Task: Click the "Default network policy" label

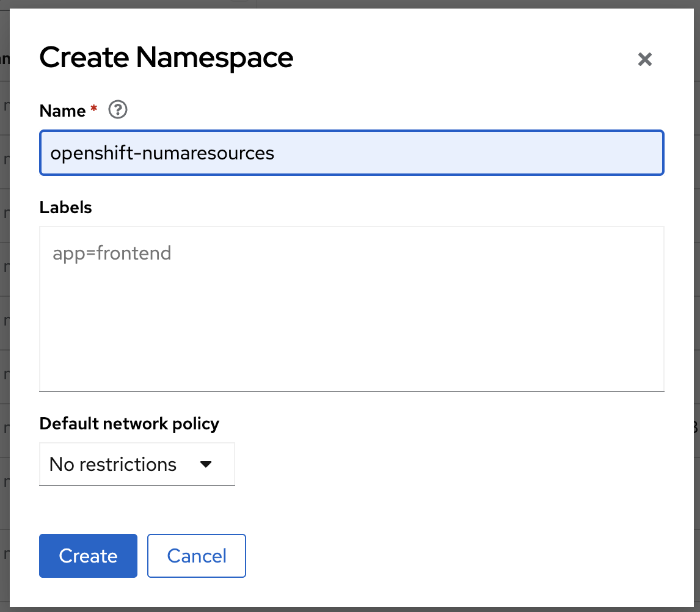Action: pos(129,423)
